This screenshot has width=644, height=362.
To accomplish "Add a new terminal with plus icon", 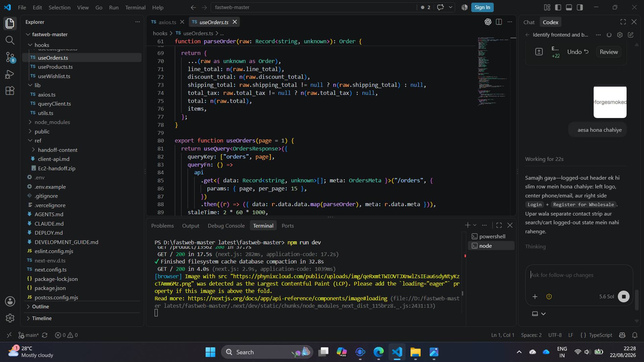I will pos(467,225).
